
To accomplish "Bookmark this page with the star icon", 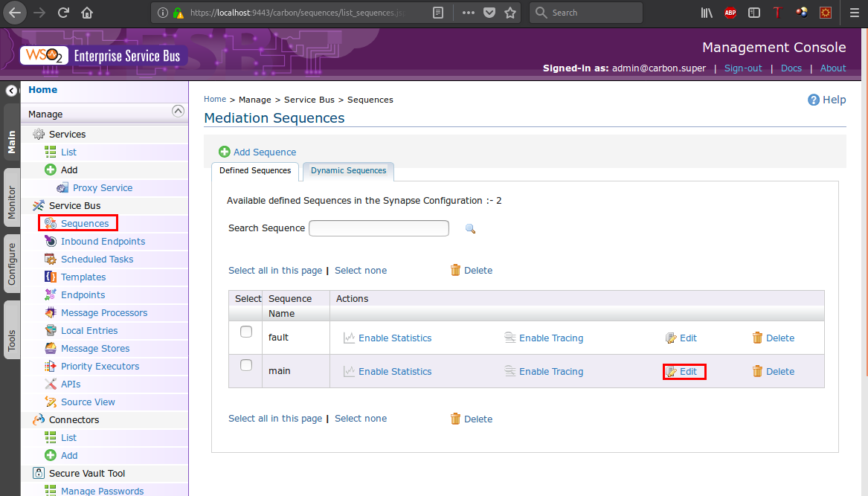I will 509,13.
